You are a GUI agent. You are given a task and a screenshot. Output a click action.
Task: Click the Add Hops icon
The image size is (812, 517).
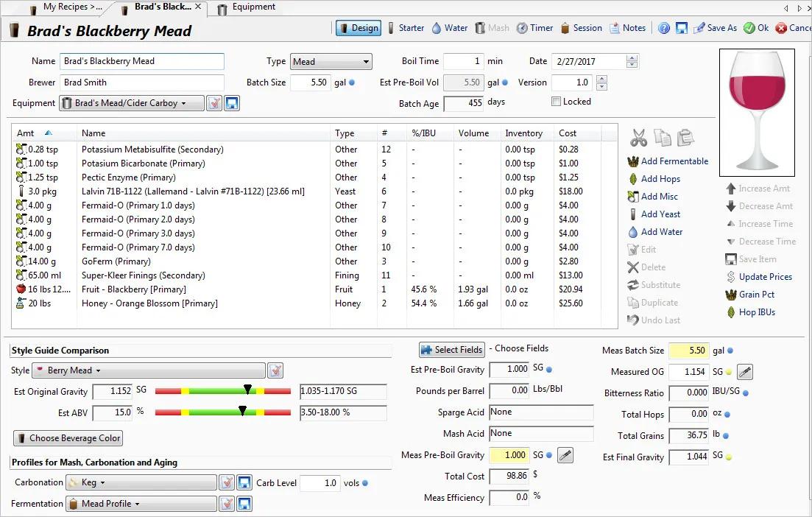[632, 179]
